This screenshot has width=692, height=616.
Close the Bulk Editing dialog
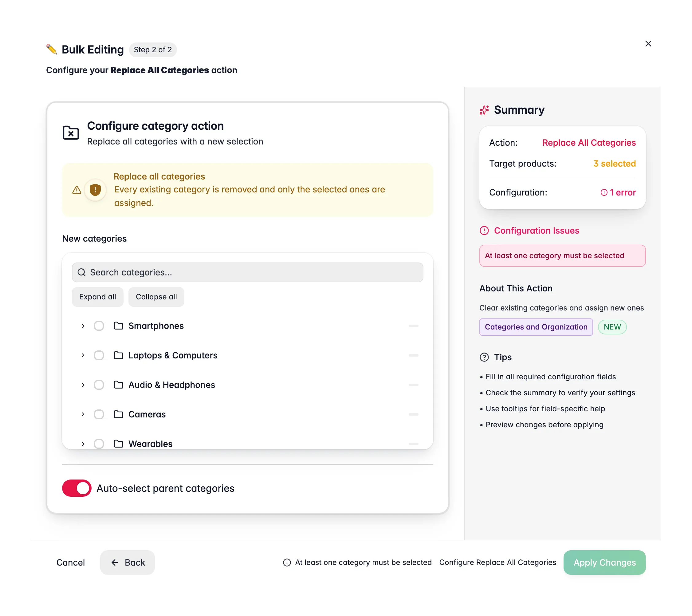click(648, 44)
